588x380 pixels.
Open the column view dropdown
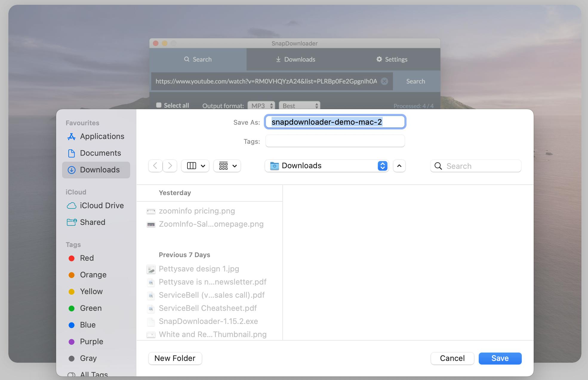click(x=195, y=166)
